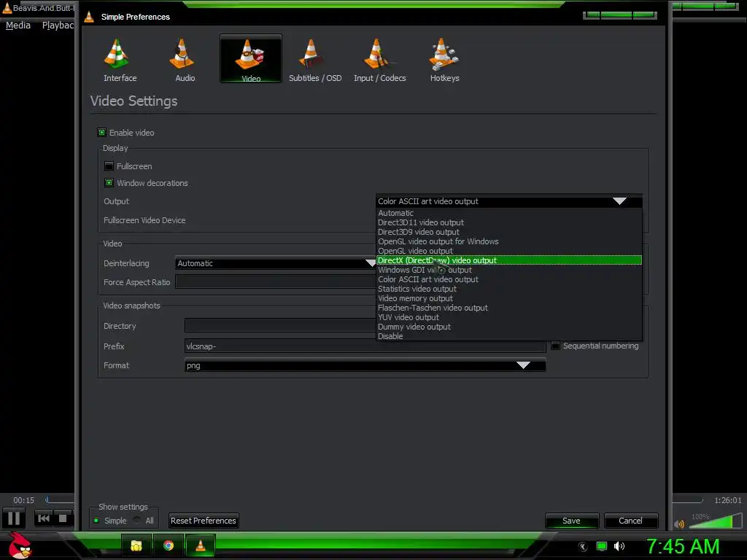Cancel the preferences dialog
Image resolution: width=747 pixels, height=560 pixels.
point(630,521)
